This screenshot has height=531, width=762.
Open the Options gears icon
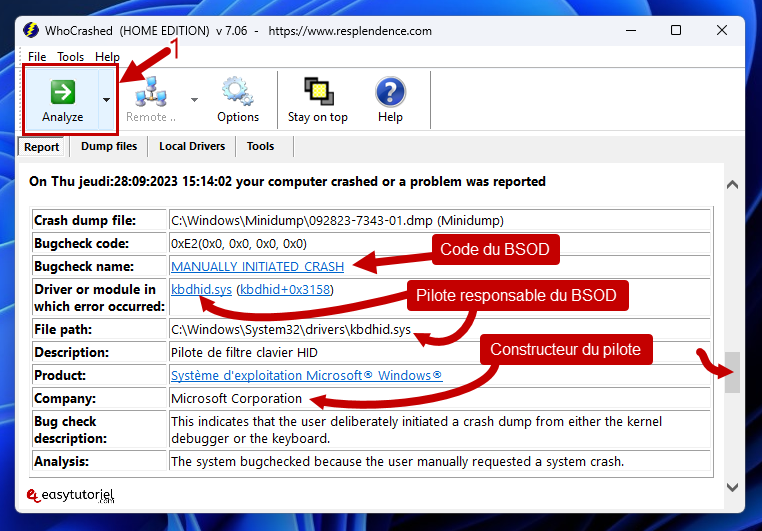[238, 91]
